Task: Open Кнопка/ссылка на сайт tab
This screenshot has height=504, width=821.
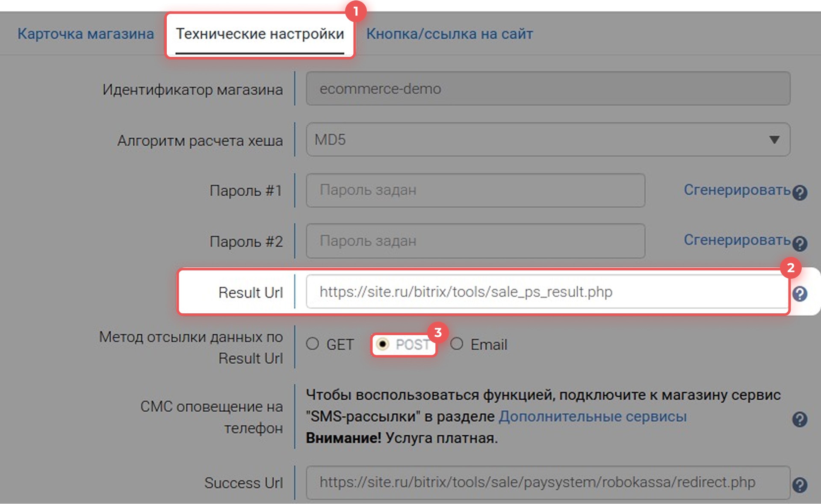Action: click(449, 34)
